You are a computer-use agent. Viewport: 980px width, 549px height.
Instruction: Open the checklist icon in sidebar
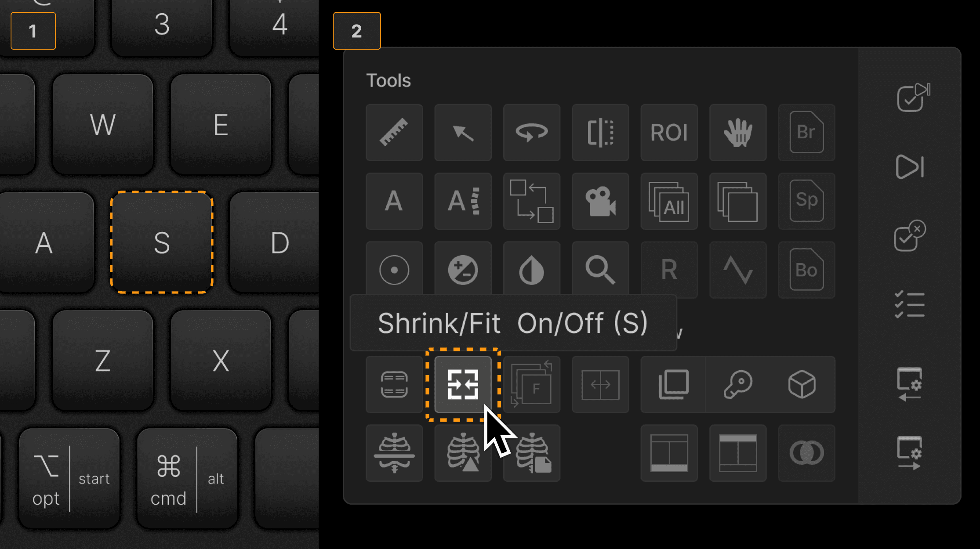click(910, 304)
